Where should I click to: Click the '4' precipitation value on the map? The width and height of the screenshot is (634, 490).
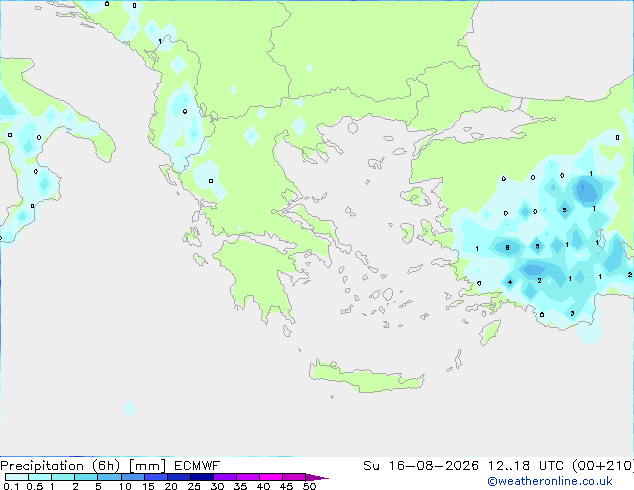pos(510,282)
